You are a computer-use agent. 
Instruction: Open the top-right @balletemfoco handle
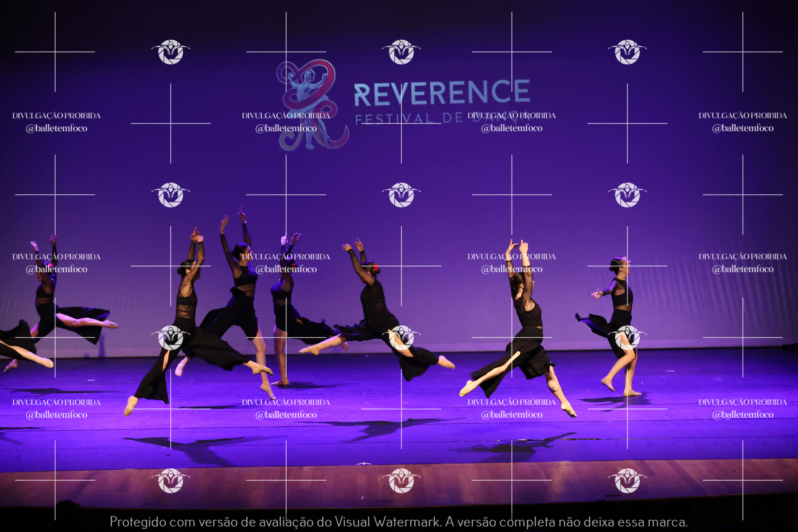click(742, 128)
